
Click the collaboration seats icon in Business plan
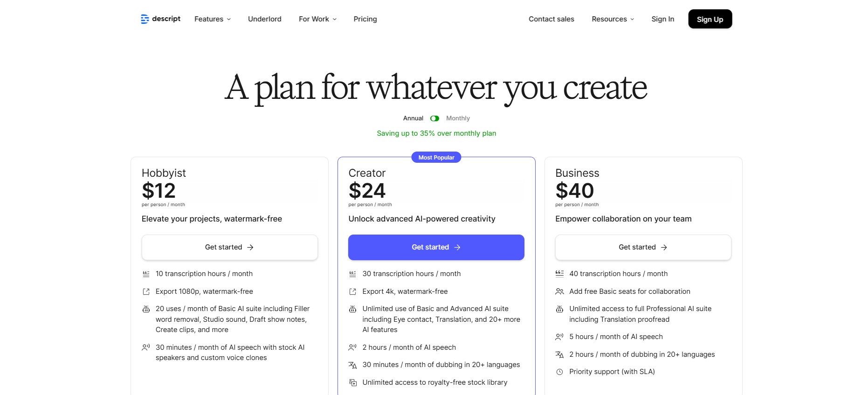click(x=559, y=291)
